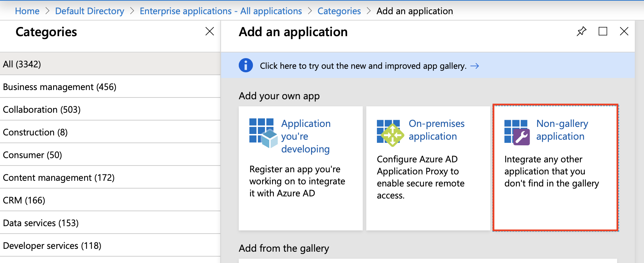The image size is (644, 263).
Task: Click the 'Add an application' breadcrumb text
Action: pyautogui.click(x=414, y=11)
